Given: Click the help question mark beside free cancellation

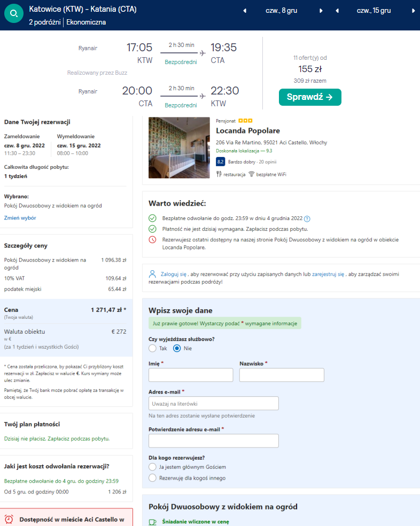Looking at the screenshot, I should [x=307, y=218].
